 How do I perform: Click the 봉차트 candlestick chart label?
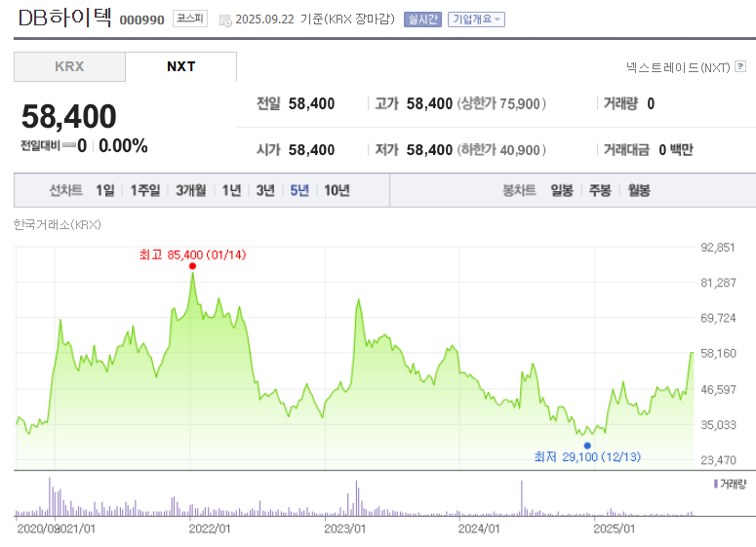click(519, 190)
